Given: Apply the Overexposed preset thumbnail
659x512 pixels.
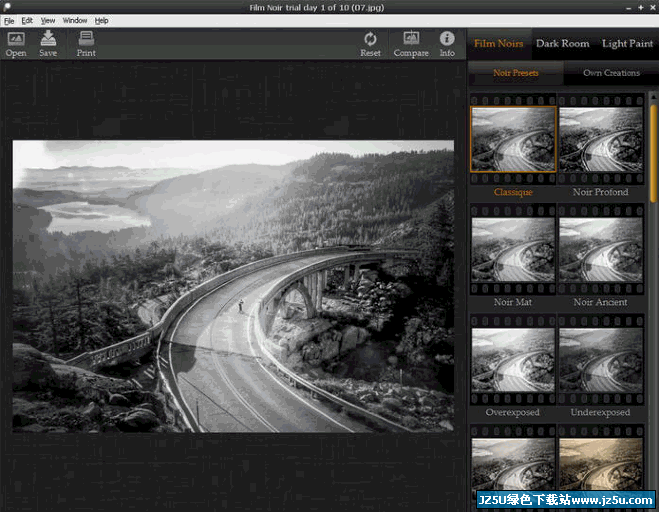Looking at the screenshot, I should (x=513, y=360).
